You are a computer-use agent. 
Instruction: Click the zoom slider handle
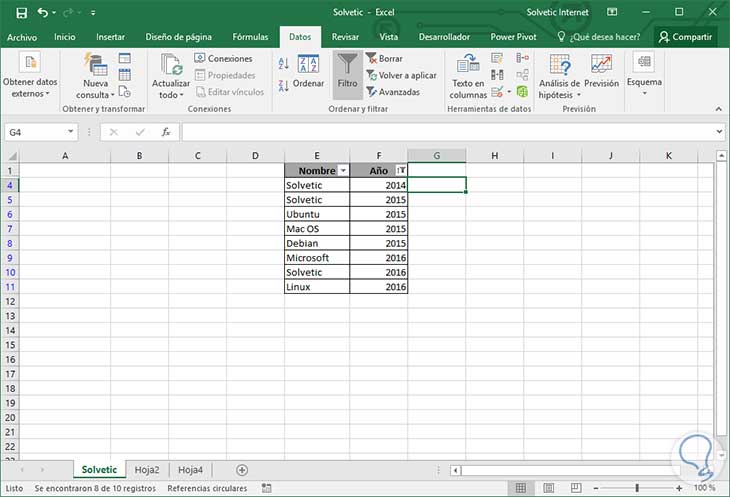[x=637, y=488]
